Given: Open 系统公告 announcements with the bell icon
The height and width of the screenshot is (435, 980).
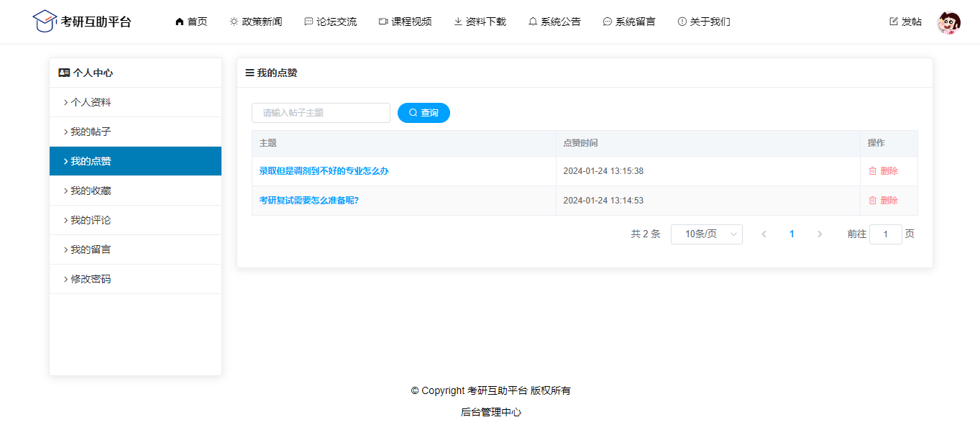Looking at the screenshot, I should click(x=554, y=22).
